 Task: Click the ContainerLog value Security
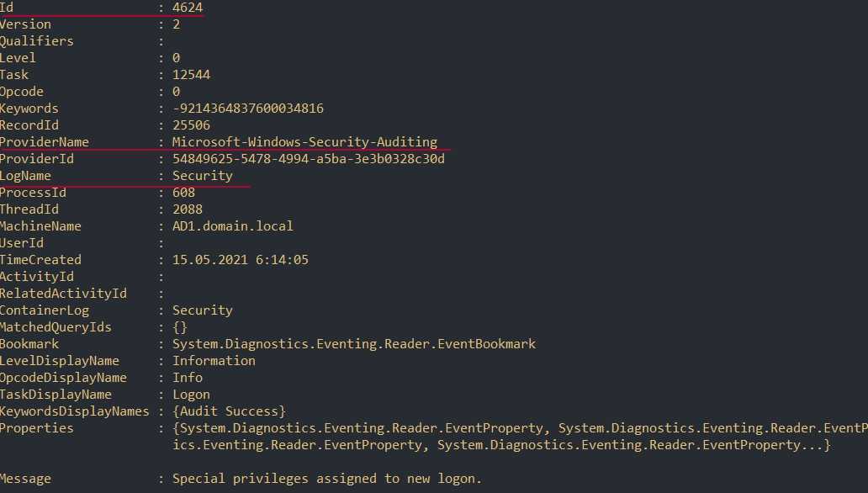202,310
